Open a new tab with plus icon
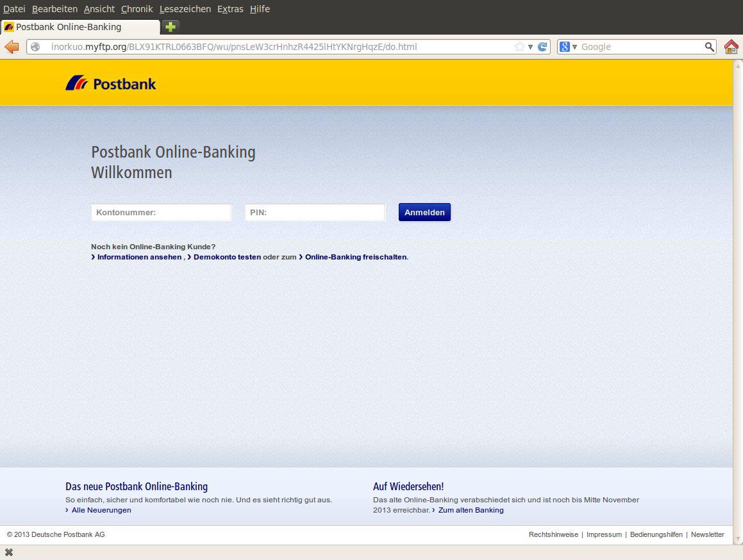Screen dimensions: 743x560 point(171,27)
